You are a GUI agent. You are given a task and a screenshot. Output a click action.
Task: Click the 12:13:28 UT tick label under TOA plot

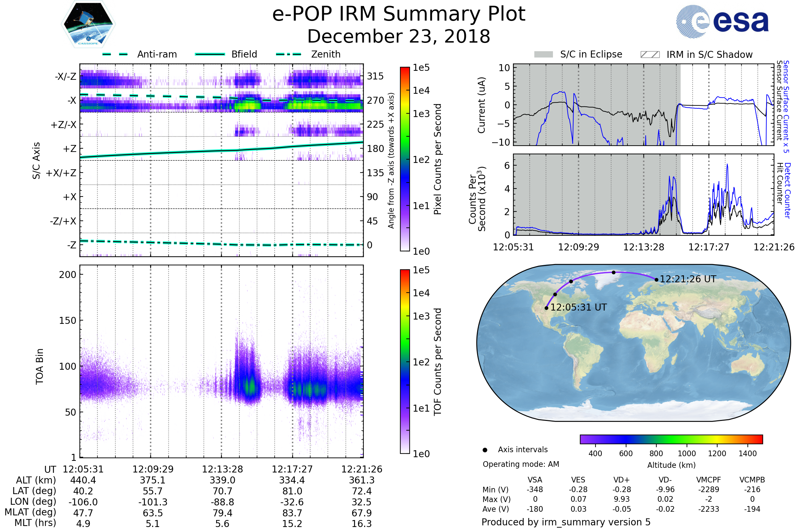click(222, 469)
